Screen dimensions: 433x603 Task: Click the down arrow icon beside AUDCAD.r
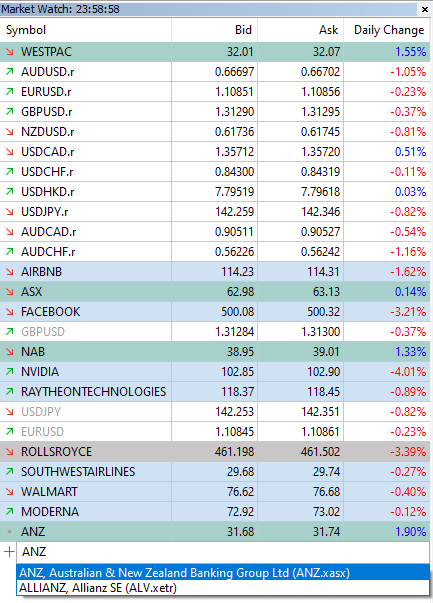[x=10, y=232]
